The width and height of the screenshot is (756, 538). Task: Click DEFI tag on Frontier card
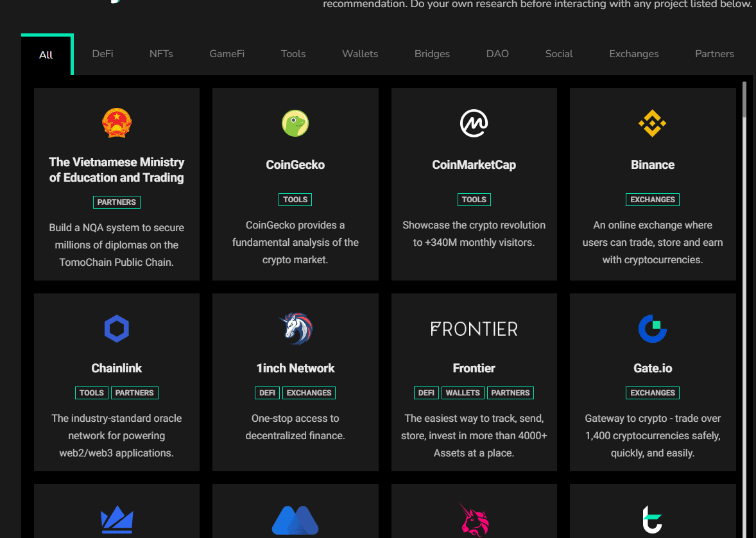[426, 393]
